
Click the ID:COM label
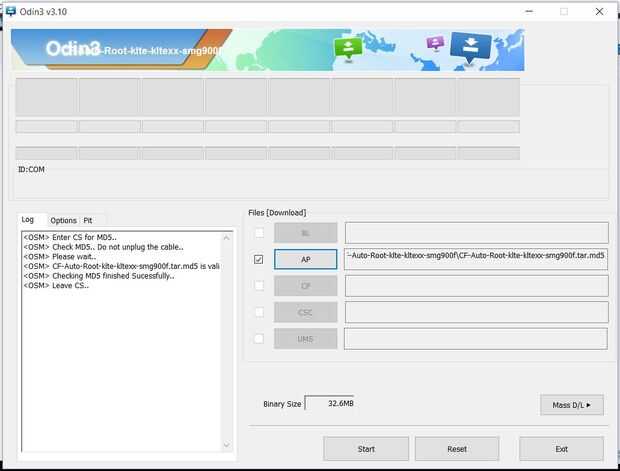pos(31,169)
